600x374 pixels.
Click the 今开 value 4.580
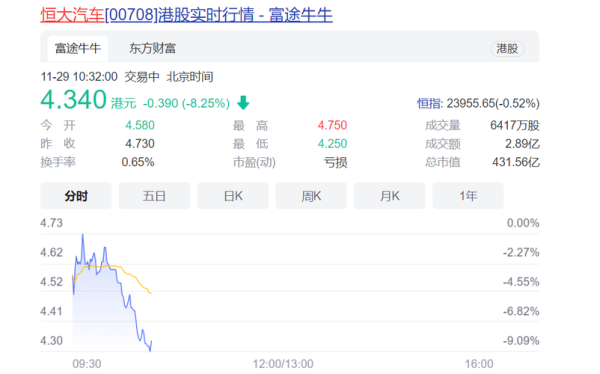140,125
